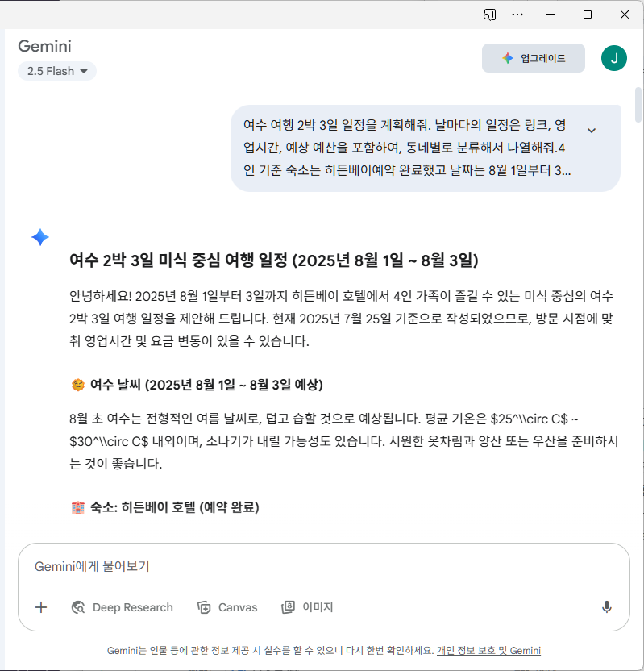Minimize the Gemini window
The image size is (644, 671).
tap(550, 14)
